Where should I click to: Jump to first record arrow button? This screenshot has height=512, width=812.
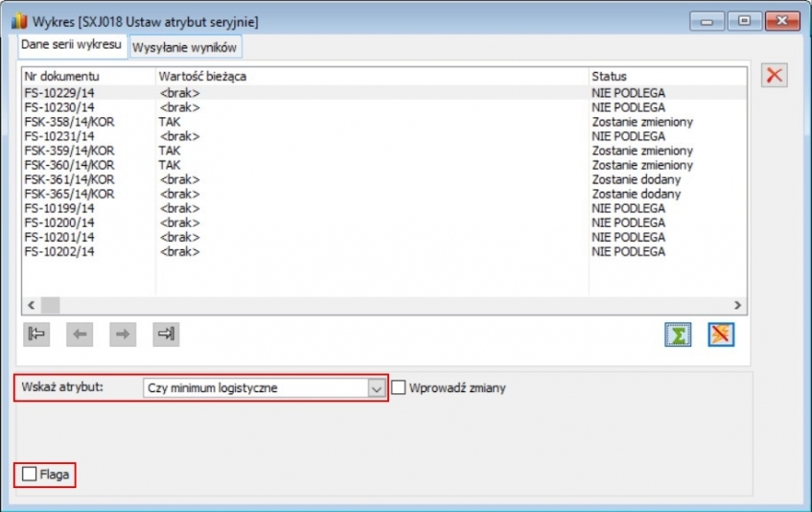[36, 334]
